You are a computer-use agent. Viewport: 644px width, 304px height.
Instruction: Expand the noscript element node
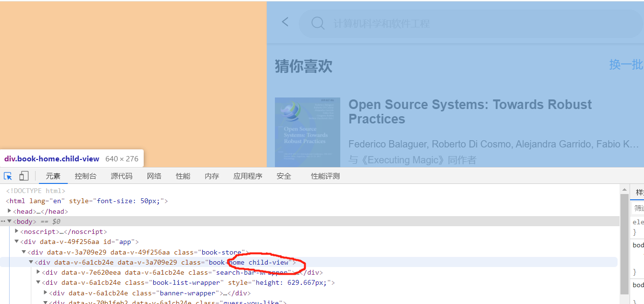16,231
